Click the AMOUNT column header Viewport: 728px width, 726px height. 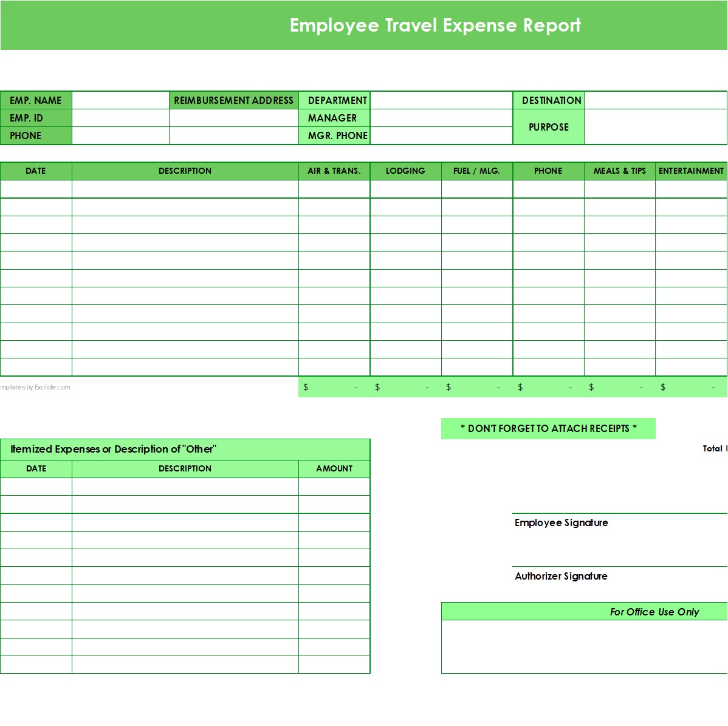(x=334, y=469)
